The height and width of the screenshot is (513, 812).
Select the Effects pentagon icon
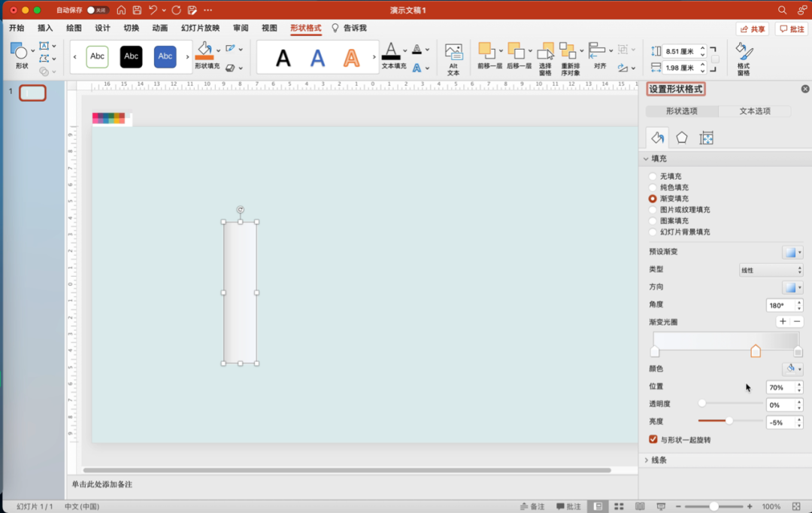682,138
